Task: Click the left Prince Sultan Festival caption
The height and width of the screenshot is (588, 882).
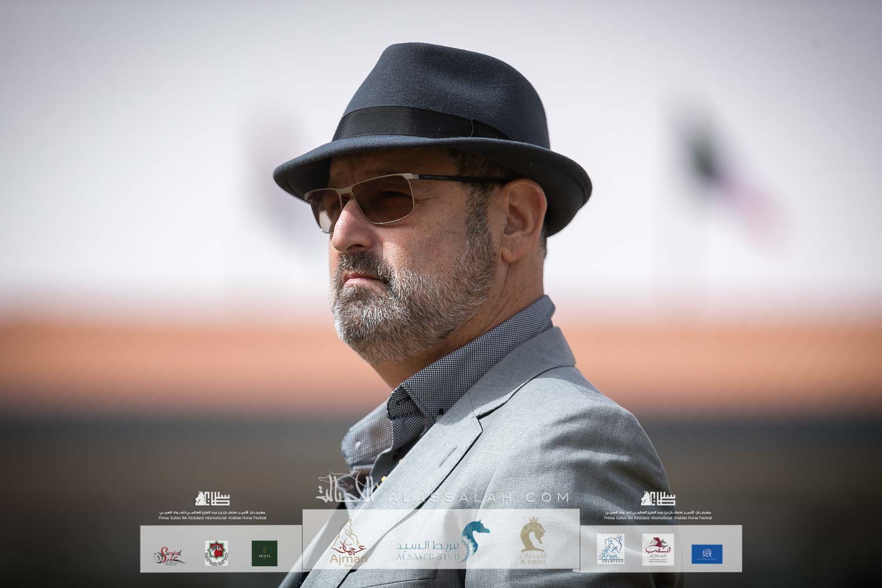Action: coord(212,515)
